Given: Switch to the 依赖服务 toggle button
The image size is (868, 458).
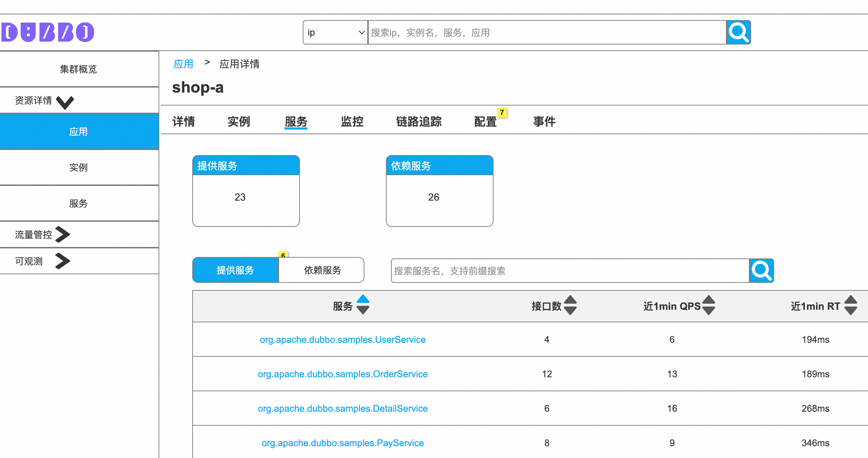Looking at the screenshot, I should (x=322, y=270).
